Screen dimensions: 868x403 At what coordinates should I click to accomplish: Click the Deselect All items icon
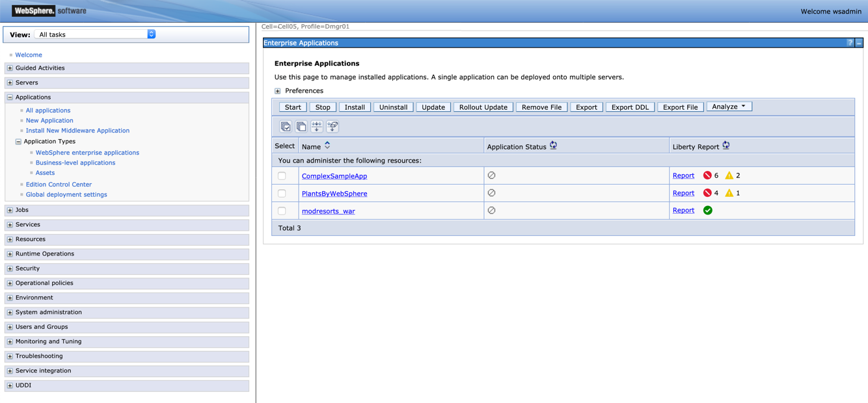[x=301, y=126]
